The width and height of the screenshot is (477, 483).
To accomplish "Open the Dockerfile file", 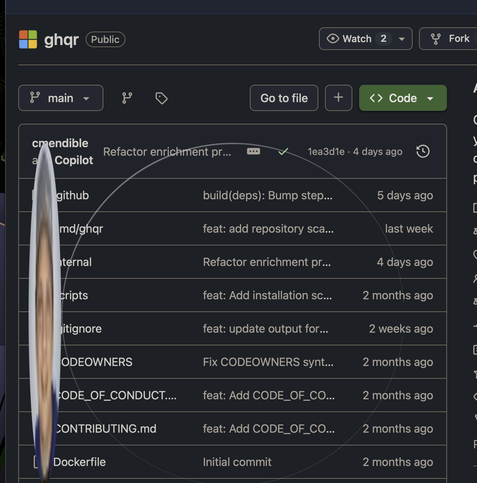I will coord(80,462).
